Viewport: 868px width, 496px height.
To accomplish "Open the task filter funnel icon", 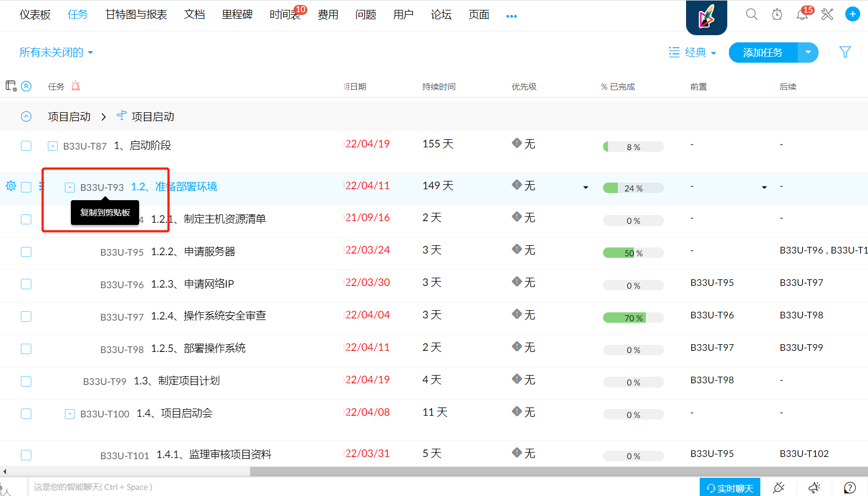I will click(845, 52).
